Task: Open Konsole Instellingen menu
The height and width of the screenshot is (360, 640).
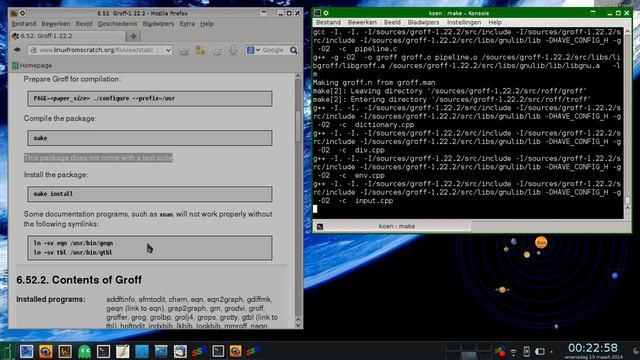Action: click(x=464, y=22)
